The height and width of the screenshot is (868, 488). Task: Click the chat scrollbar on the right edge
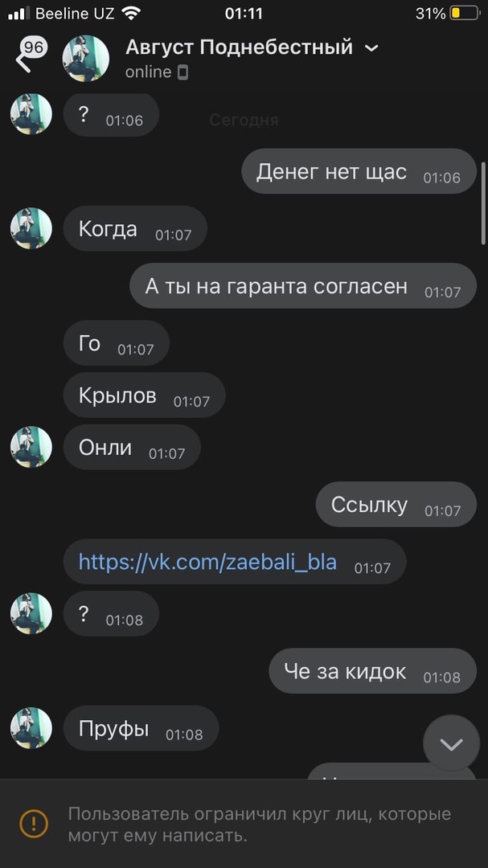click(x=483, y=203)
